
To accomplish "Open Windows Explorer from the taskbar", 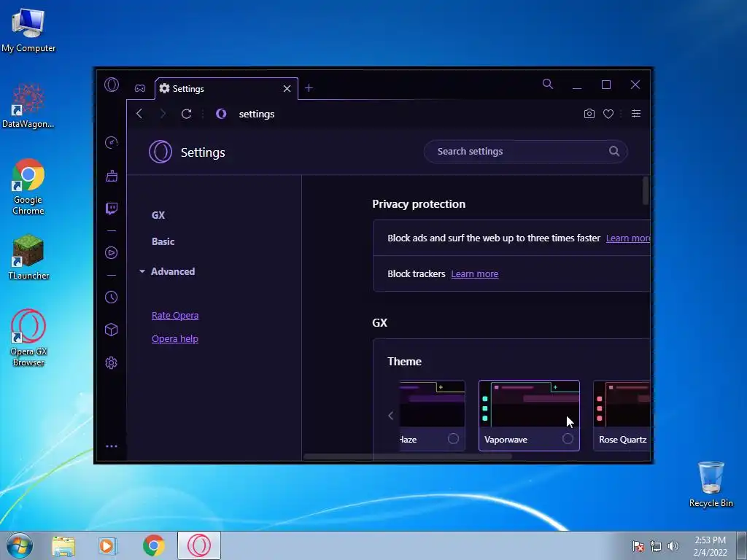I will [63, 545].
